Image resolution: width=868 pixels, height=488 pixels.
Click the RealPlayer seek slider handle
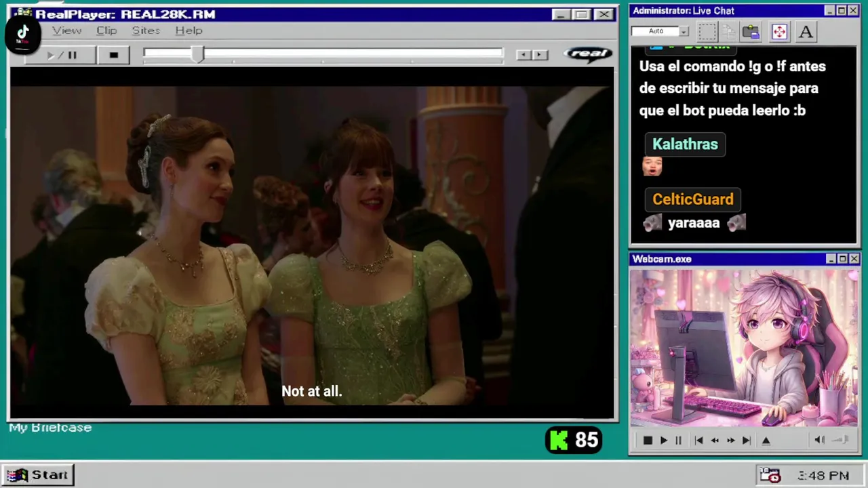click(197, 55)
